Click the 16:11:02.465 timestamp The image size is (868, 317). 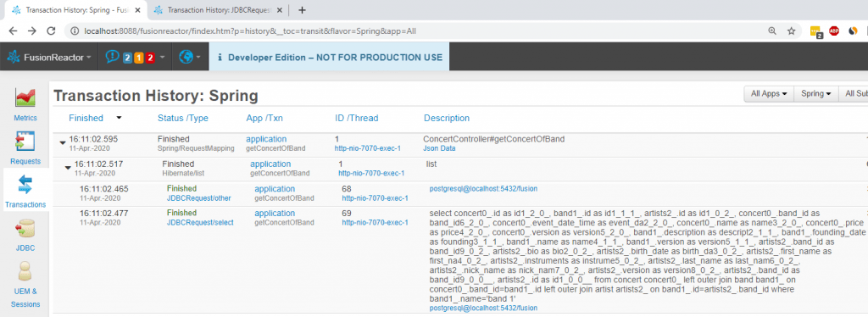pyautogui.click(x=104, y=189)
